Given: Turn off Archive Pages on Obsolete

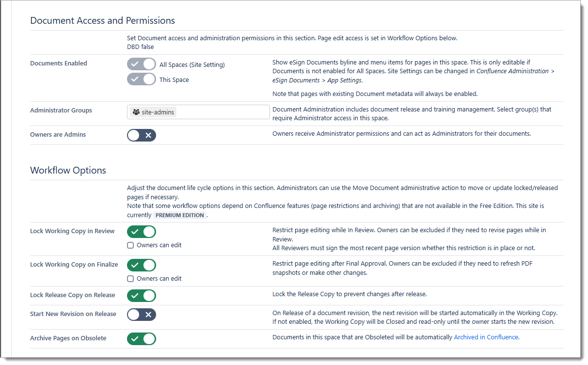Looking at the screenshot, I should point(141,338).
